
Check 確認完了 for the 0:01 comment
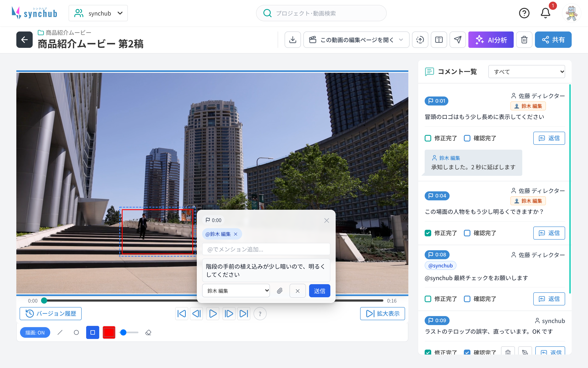(467, 138)
